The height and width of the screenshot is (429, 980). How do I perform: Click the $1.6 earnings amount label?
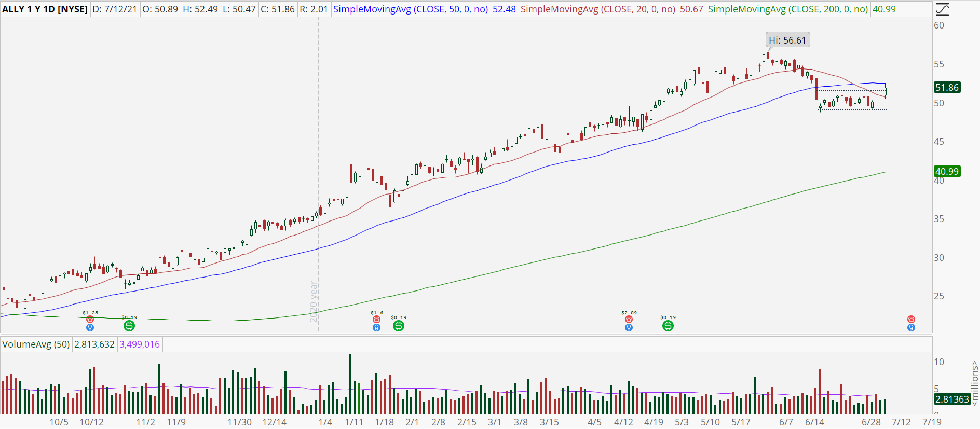377,313
